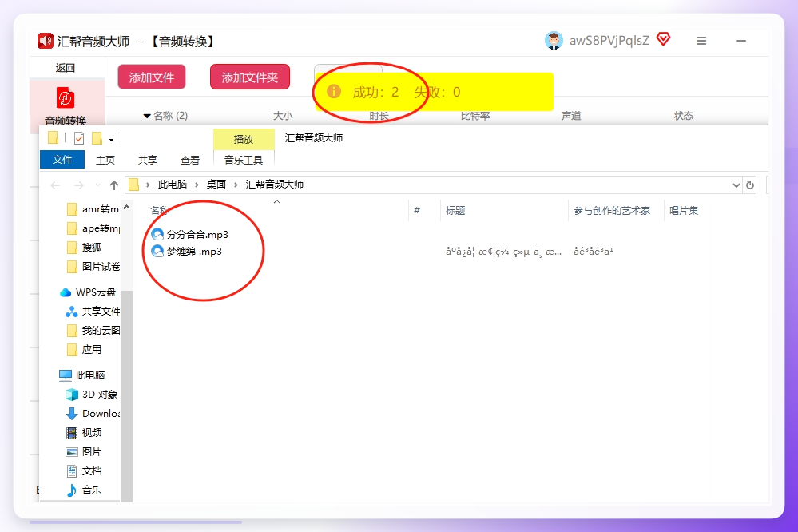Open the user avatar profile icon
Screen dimensions: 798x532
tap(554, 40)
